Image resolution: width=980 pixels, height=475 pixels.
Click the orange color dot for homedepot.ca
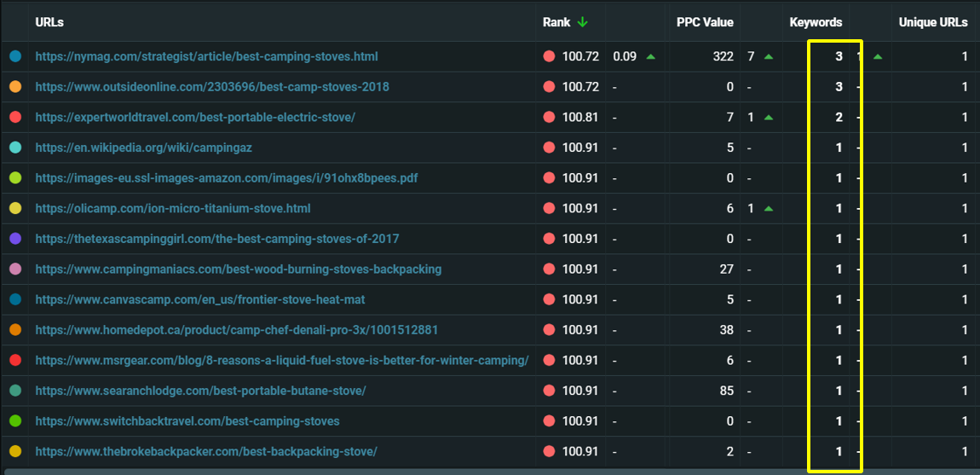click(15, 330)
